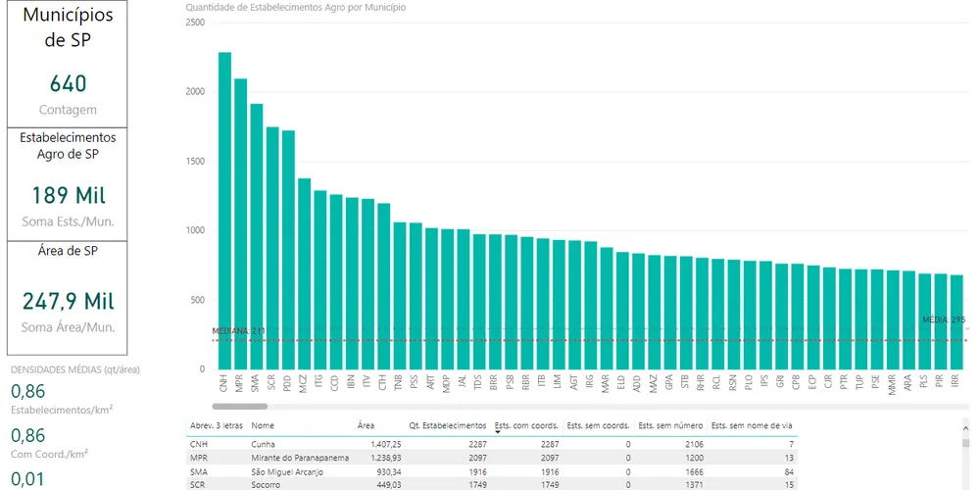
Task: Click the 'CNH' abbreviation cell in table
Action: click(198, 444)
